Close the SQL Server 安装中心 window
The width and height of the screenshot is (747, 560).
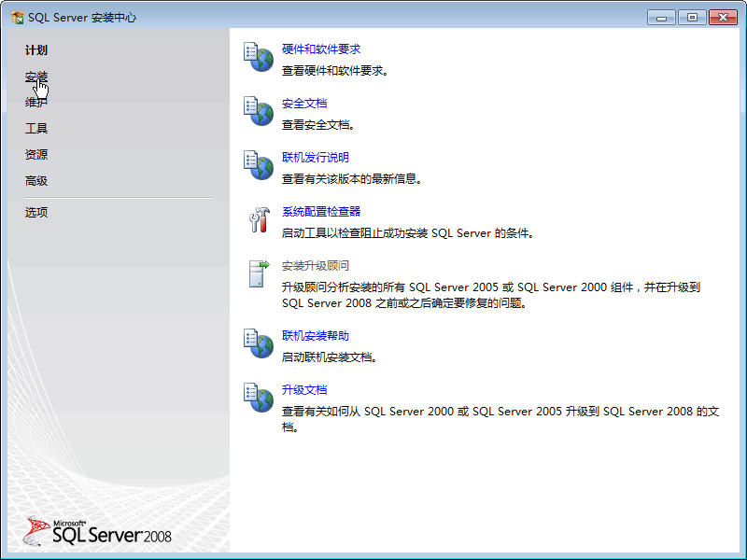(723, 18)
